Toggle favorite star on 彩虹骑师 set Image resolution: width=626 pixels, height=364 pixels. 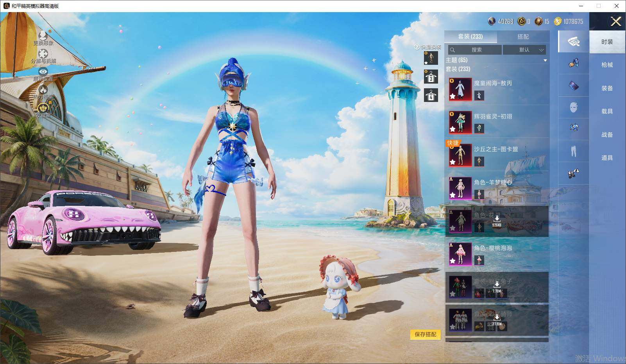pyautogui.click(x=453, y=327)
